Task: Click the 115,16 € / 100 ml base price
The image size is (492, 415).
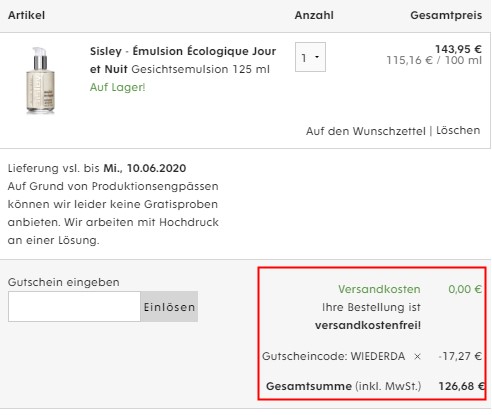Action: click(434, 60)
